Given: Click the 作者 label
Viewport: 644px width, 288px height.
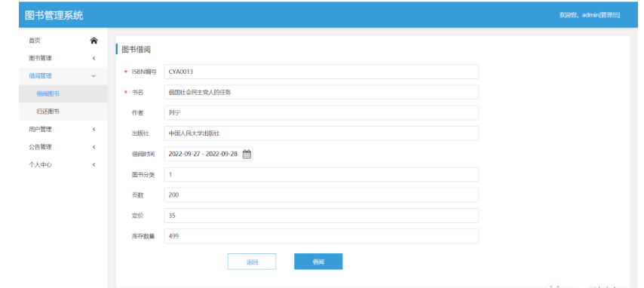Looking at the screenshot, I should (x=137, y=113).
